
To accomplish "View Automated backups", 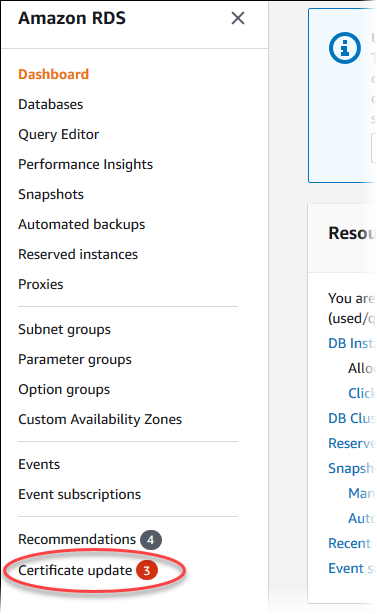I will (82, 224).
